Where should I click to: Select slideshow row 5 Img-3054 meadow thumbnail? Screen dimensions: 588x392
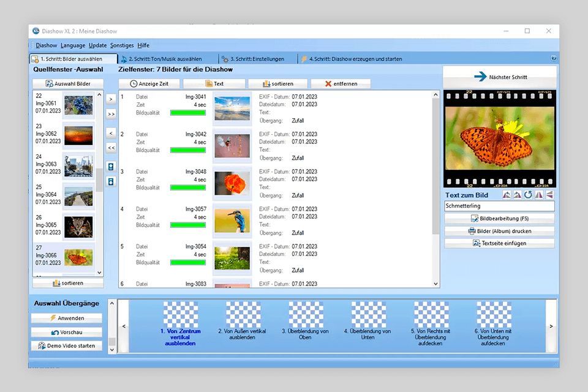[x=232, y=258]
